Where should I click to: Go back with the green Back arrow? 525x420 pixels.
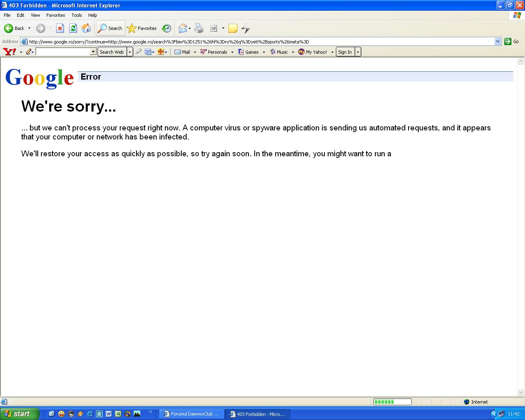pos(14,28)
